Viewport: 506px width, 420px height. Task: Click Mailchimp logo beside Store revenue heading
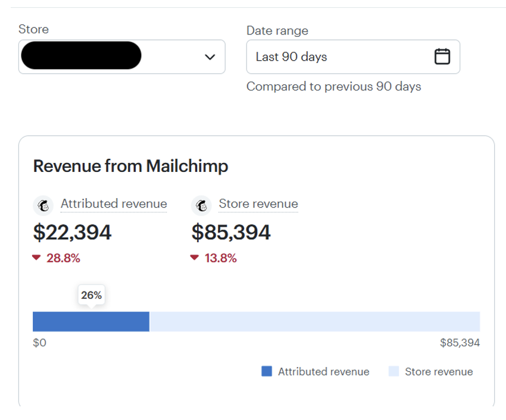201,206
